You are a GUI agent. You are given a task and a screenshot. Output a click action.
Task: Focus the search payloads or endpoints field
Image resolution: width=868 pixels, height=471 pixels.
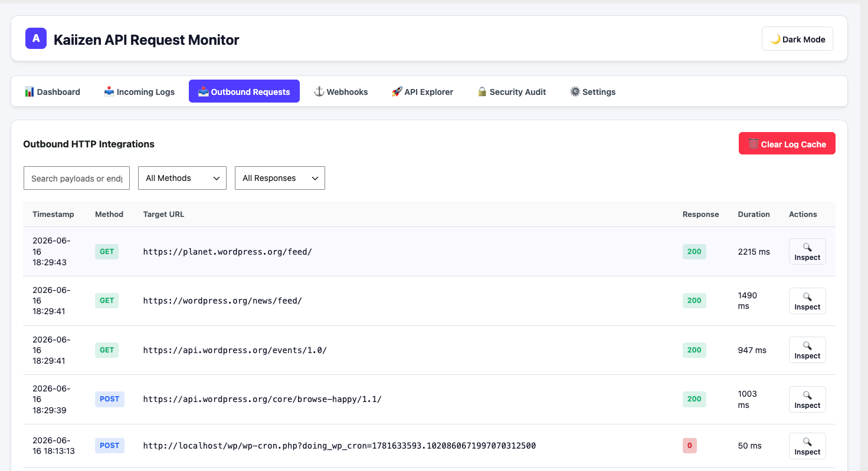[77, 178]
